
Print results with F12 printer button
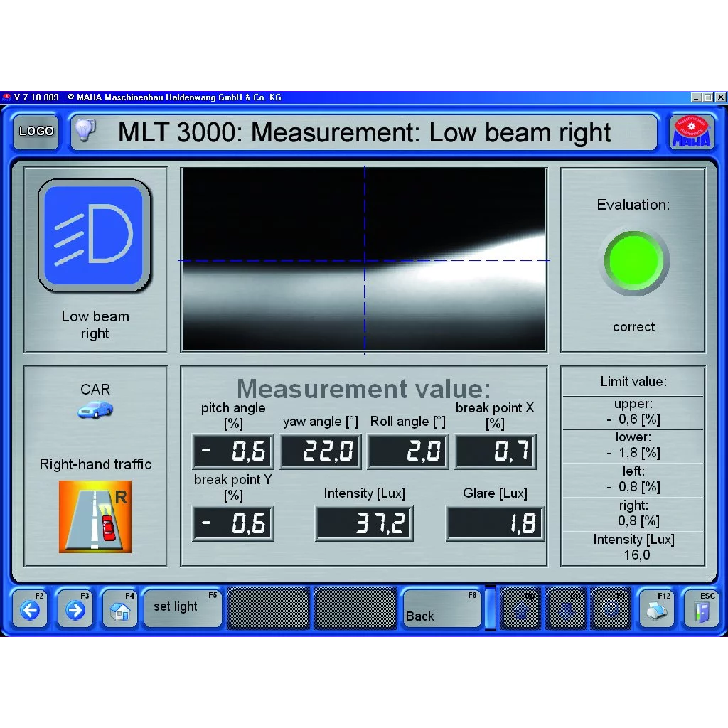(656, 609)
